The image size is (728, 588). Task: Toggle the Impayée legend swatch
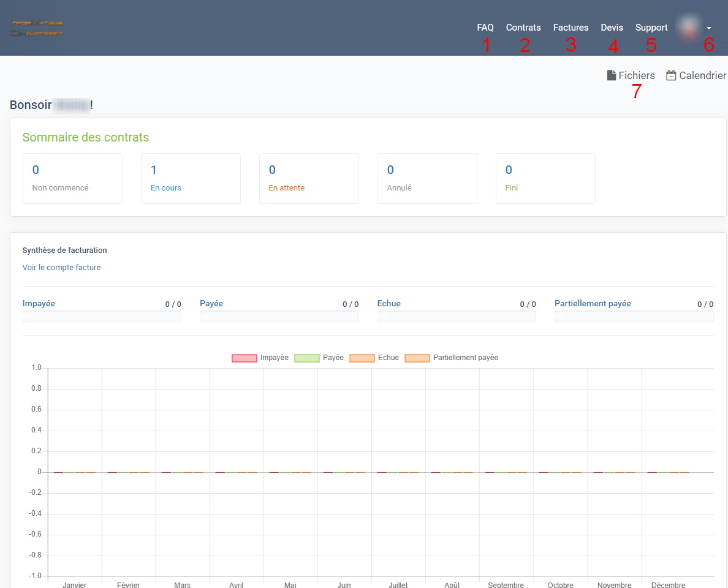point(244,358)
